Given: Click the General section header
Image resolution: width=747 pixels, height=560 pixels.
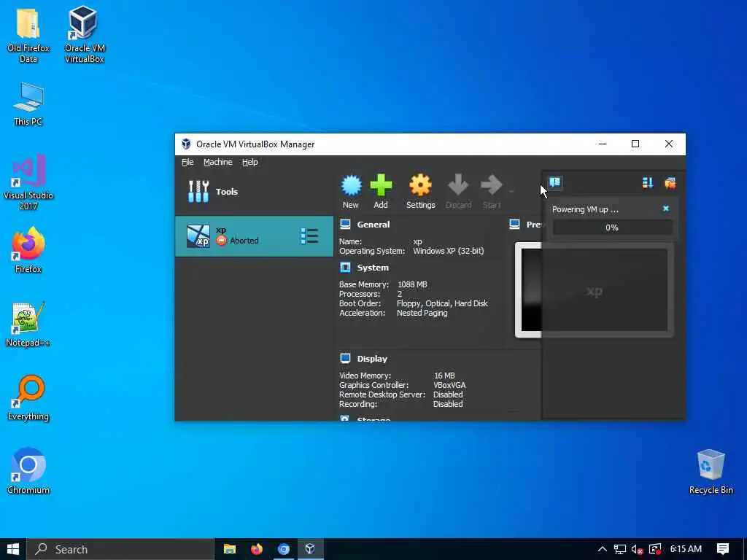Looking at the screenshot, I should (x=373, y=225).
